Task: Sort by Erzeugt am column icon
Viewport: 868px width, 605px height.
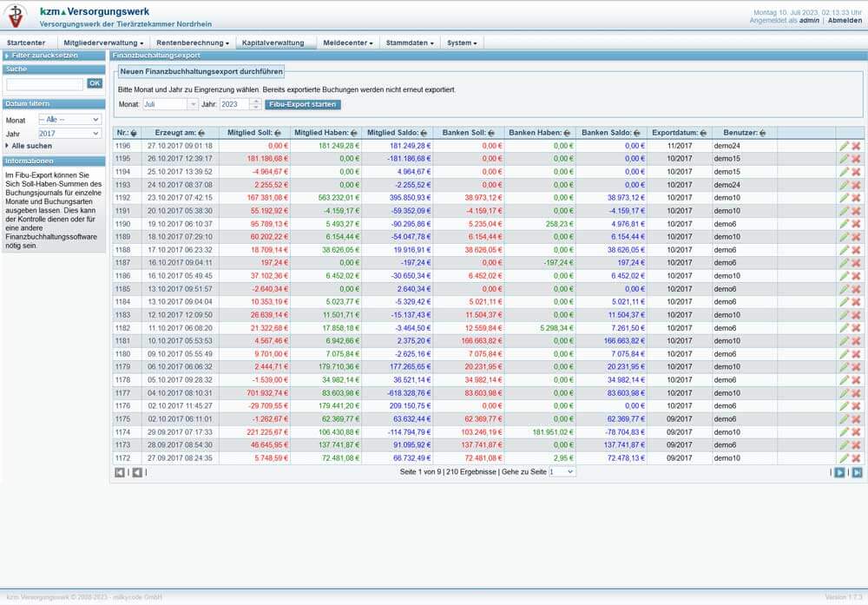Action: click(201, 133)
